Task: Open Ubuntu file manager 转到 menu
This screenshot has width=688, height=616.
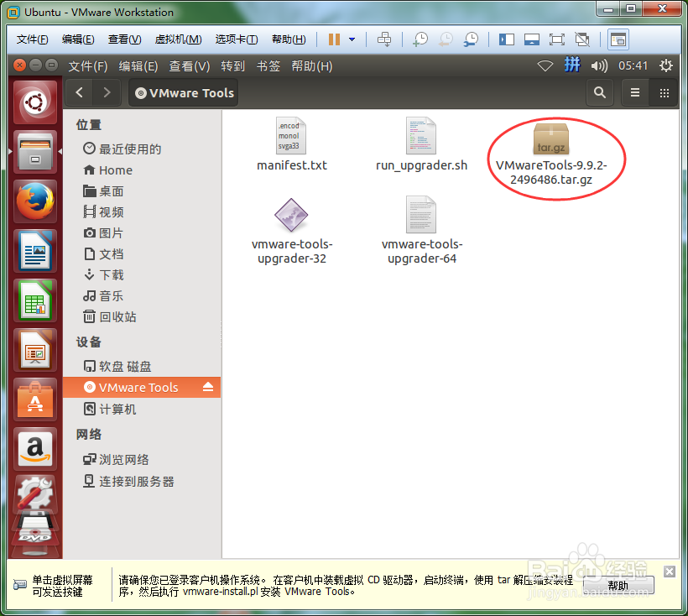Action: 232,66
